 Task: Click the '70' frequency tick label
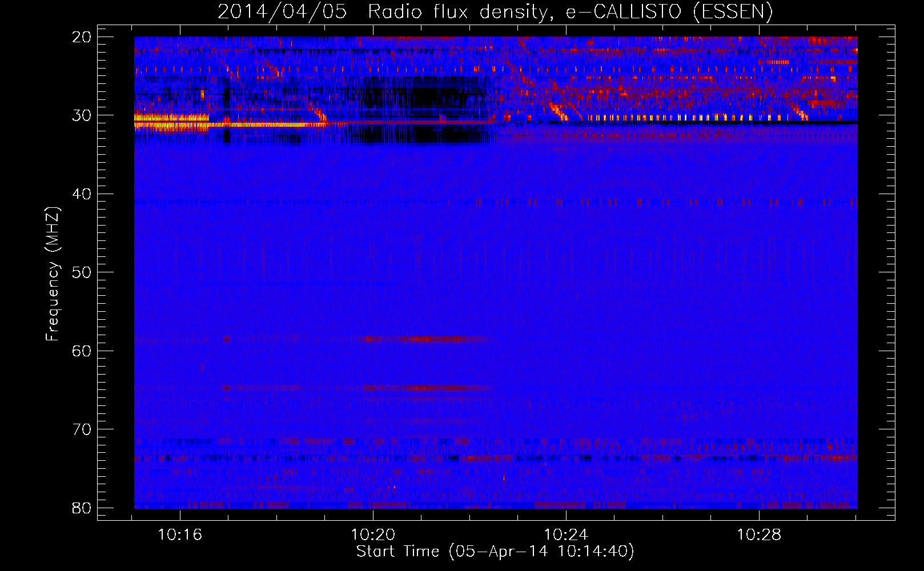point(82,429)
